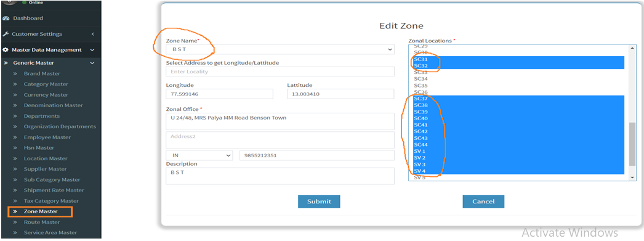Image resolution: width=644 pixels, height=241 pixels.
Task: Click double-arrow icon beside Route Master
Action: tap(15, 222)
